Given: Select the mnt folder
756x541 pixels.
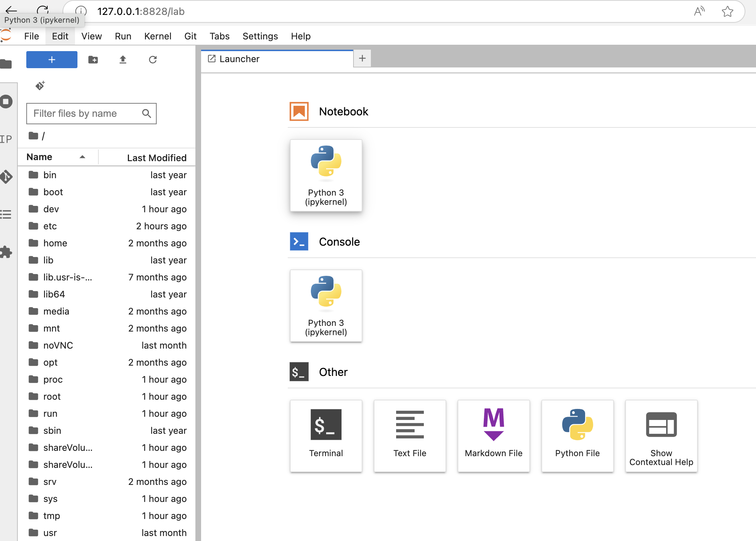Looking at the screenshot, I should click(x=107, y=328).
